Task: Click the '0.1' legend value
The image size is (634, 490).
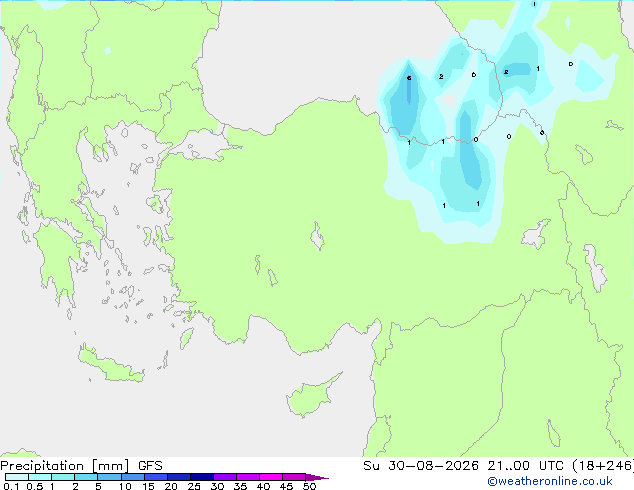Action: pyautogui.click(x=11, y=486)
